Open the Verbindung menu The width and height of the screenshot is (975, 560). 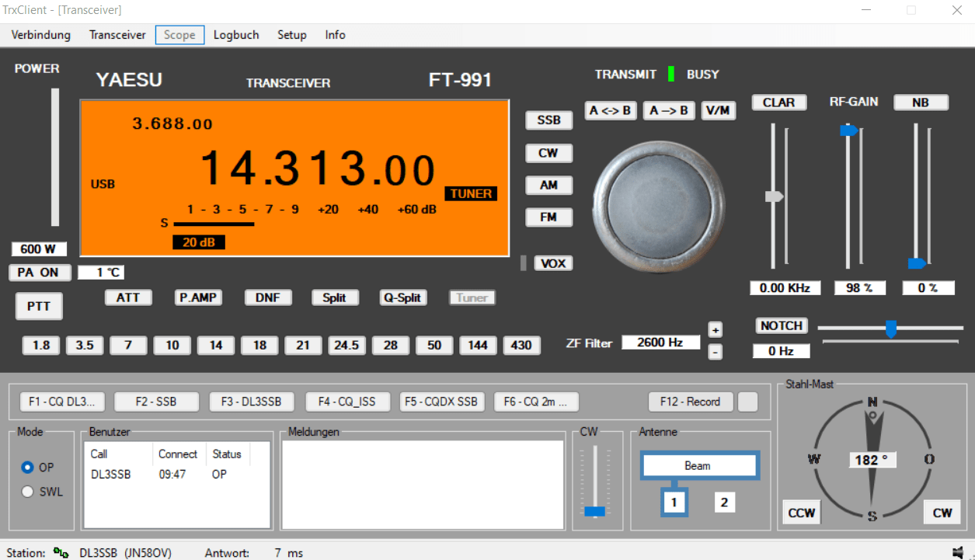[x=41, y=35]
